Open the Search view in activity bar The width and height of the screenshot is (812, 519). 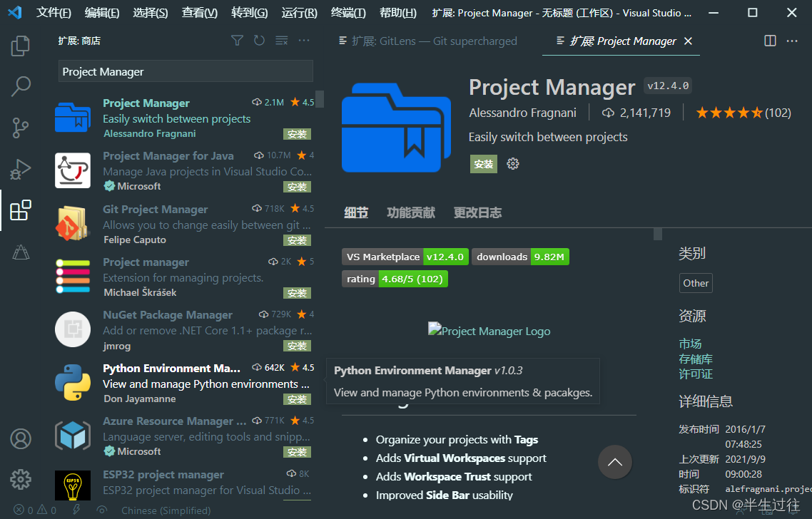[x=20, y=86]
